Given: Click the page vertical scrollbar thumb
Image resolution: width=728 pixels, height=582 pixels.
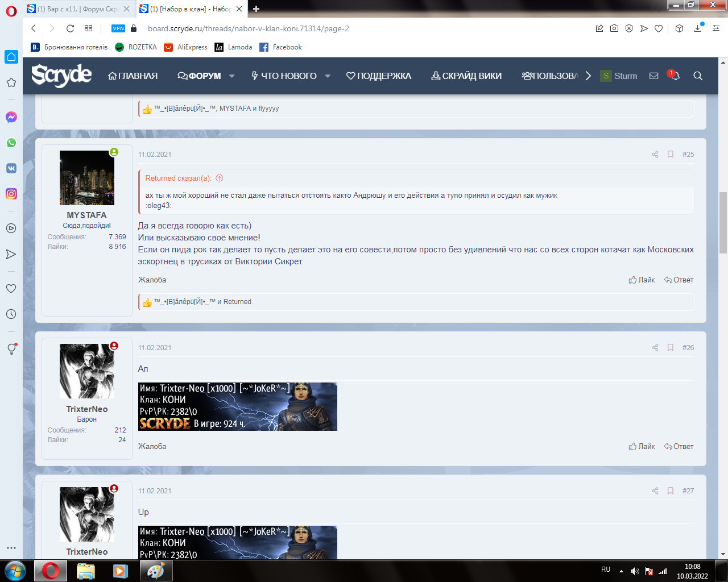Looking at the screenshot, I should (723, 222).
